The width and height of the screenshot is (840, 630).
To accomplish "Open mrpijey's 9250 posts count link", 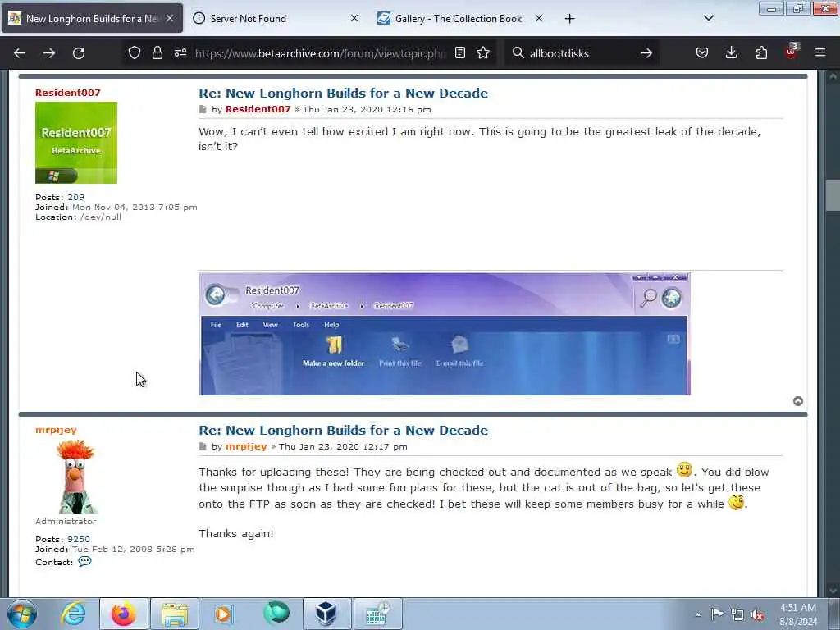I will [x=79, y=540].
